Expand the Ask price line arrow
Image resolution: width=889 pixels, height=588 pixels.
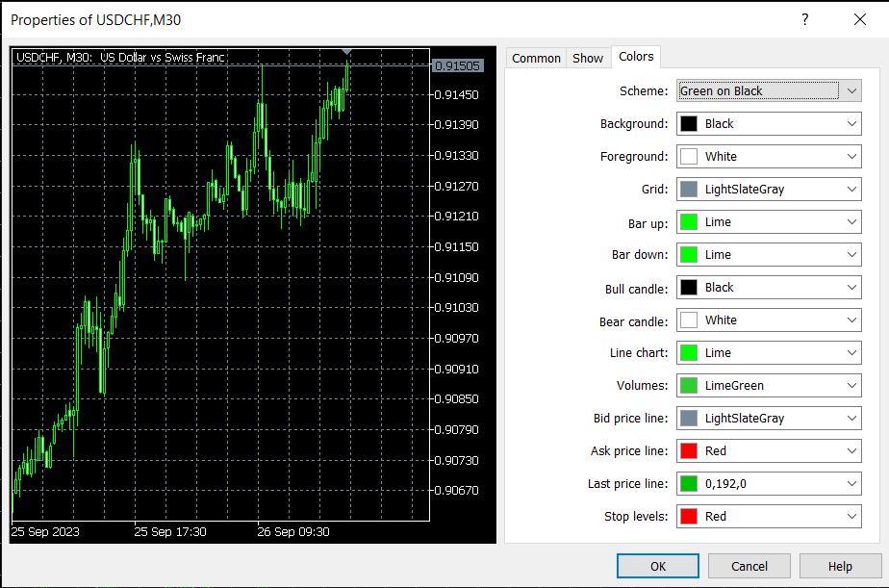851,450
